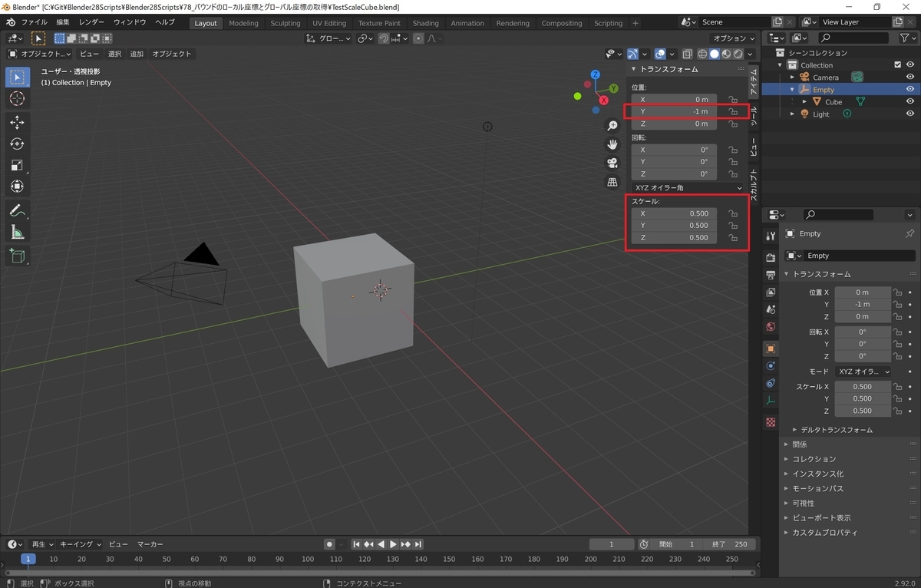
Task: Toggle Collection exclude checkbox
Action: 898,65
